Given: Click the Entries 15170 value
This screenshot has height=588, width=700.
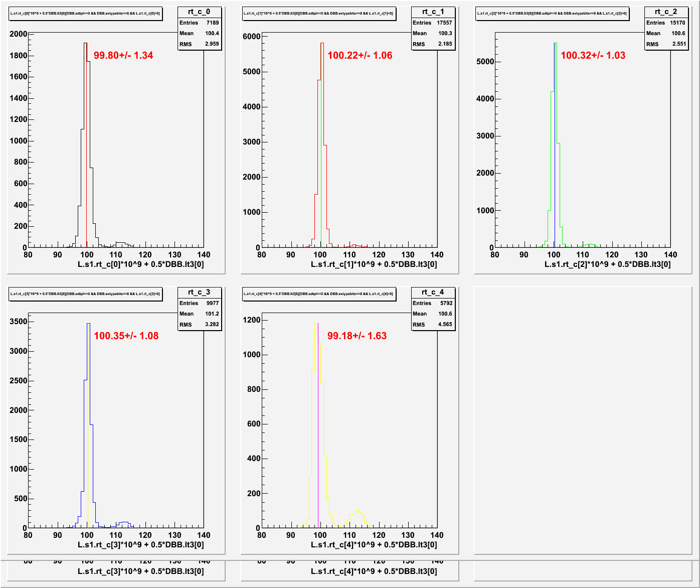Looking at the screenshot, I should (x=678, y=23).
